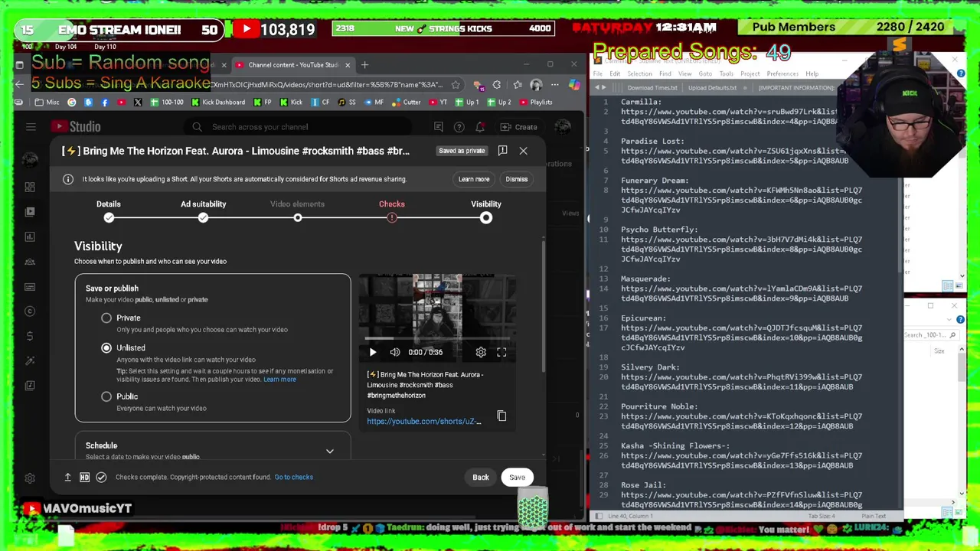This screenshot has height=551, width=980.
Task: Select the Public visibility radio option
Action: [x=106, y=396]
